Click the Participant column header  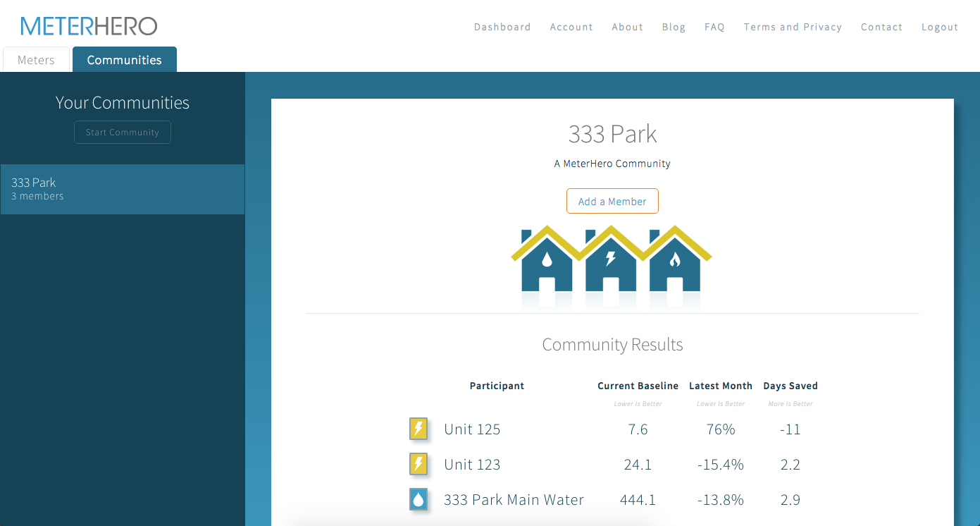click(497, 386)
